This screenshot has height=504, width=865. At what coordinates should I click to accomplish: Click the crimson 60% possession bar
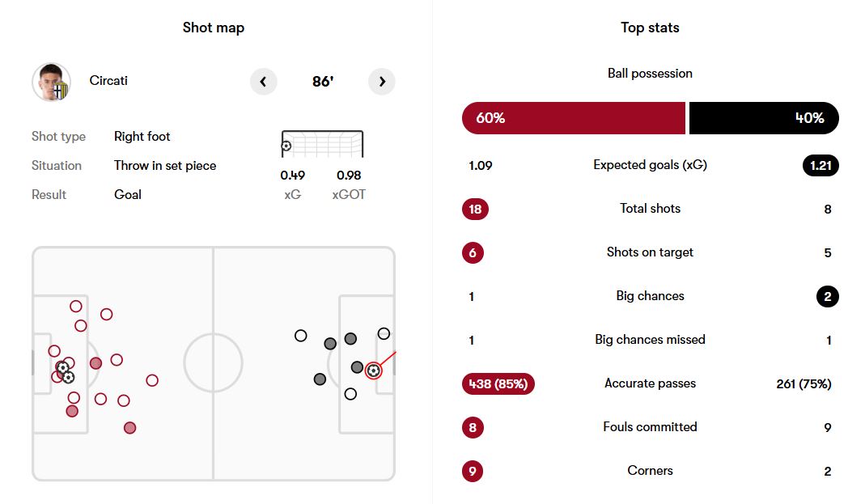point(573,118)
